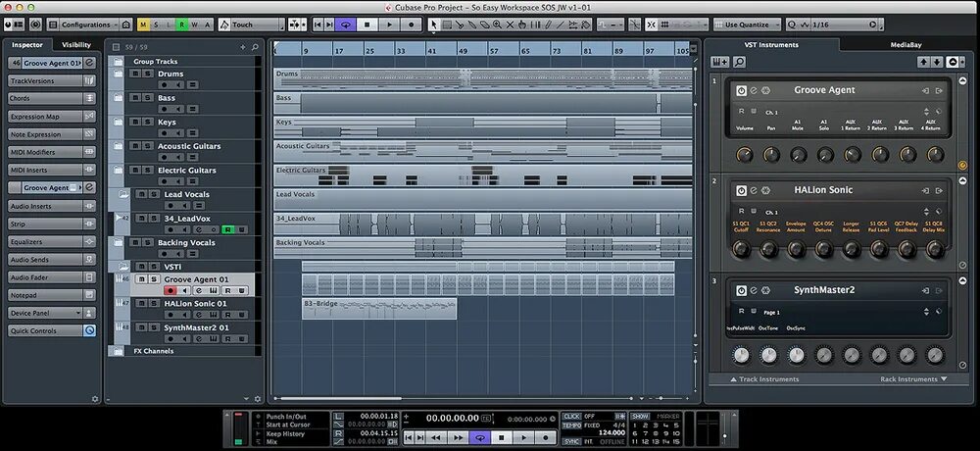Select the B3-Bridge MIDI part
The width and height of the screenshot is (980, 451).
pyautogui.click(x=378, y=309)
